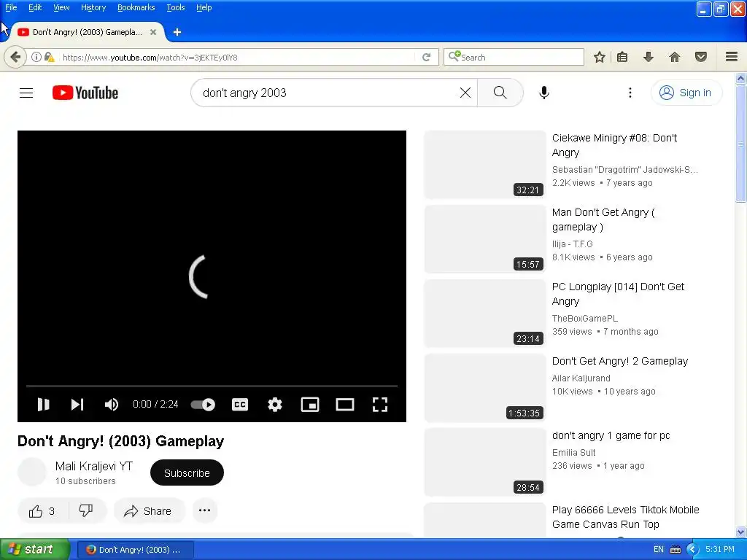Open Don't Get Angry! 2 Gameplay video
Screen dimensions: 747x560
coord(620,361)
